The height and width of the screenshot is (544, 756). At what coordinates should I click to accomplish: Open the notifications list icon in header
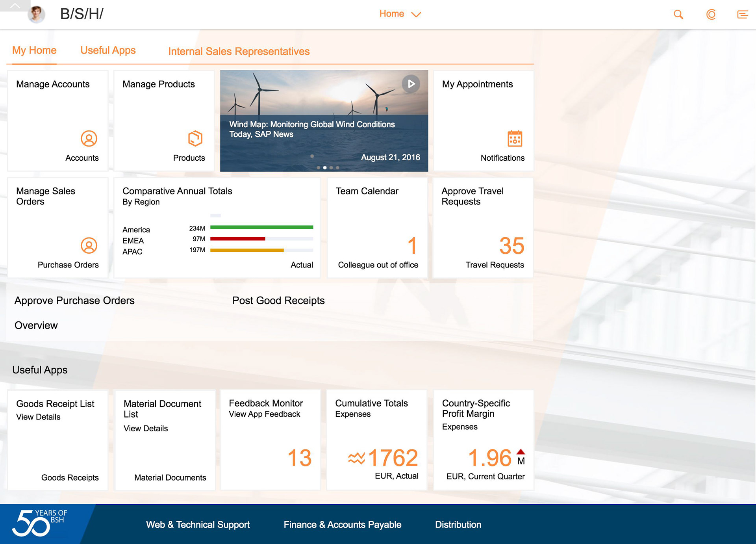[x=742, y=15]
